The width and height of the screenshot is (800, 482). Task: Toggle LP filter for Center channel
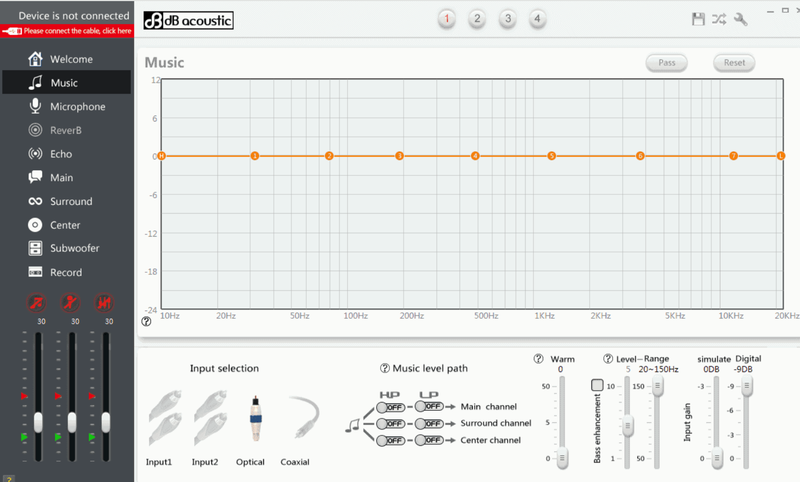(x=429, y=440)
